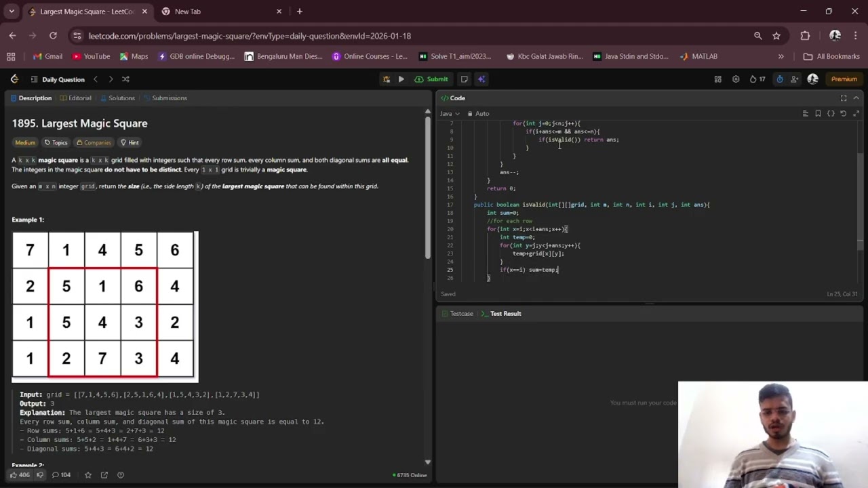Bookmark this page with Chrome's star
The image size is (868, 488).
(776, 36)
